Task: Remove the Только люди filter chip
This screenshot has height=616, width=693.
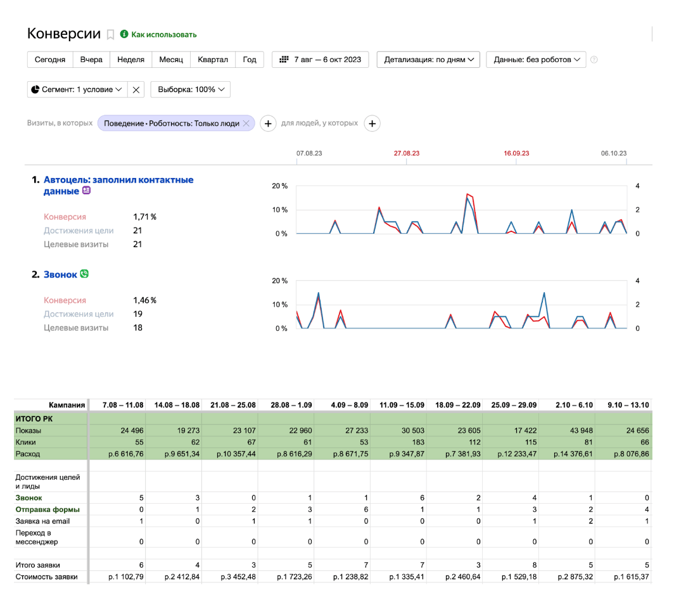Action: pyautogui.click(x=246, y=124)
